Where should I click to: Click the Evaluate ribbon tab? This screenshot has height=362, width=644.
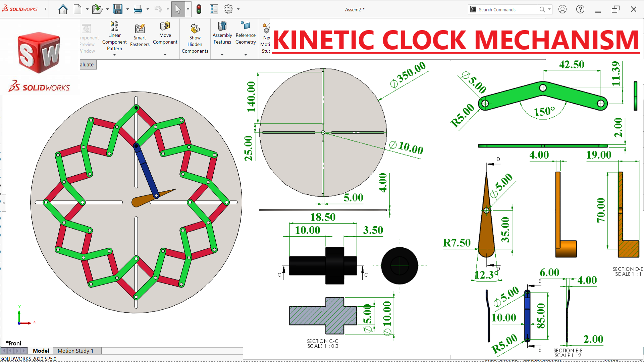pyautogui.click(x=87, y=65)
